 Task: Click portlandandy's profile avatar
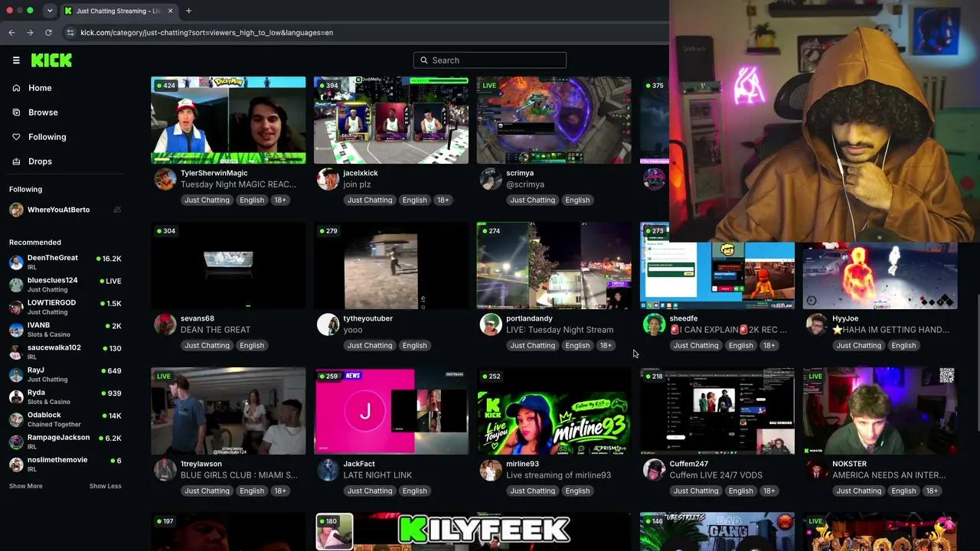(x=491, y=324)
